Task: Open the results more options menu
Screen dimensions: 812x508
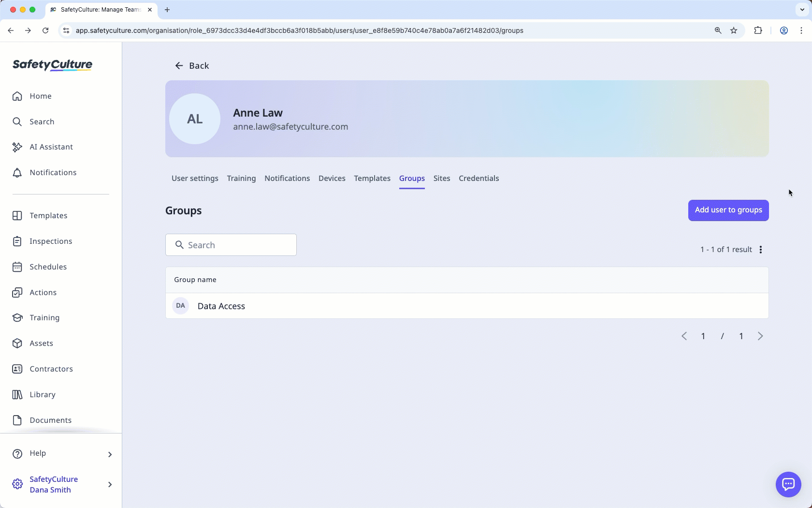Action: [761, 250]
